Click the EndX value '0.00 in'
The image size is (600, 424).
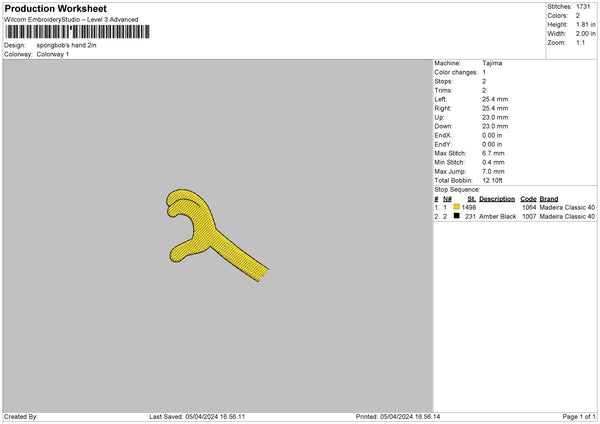[492, 135]
